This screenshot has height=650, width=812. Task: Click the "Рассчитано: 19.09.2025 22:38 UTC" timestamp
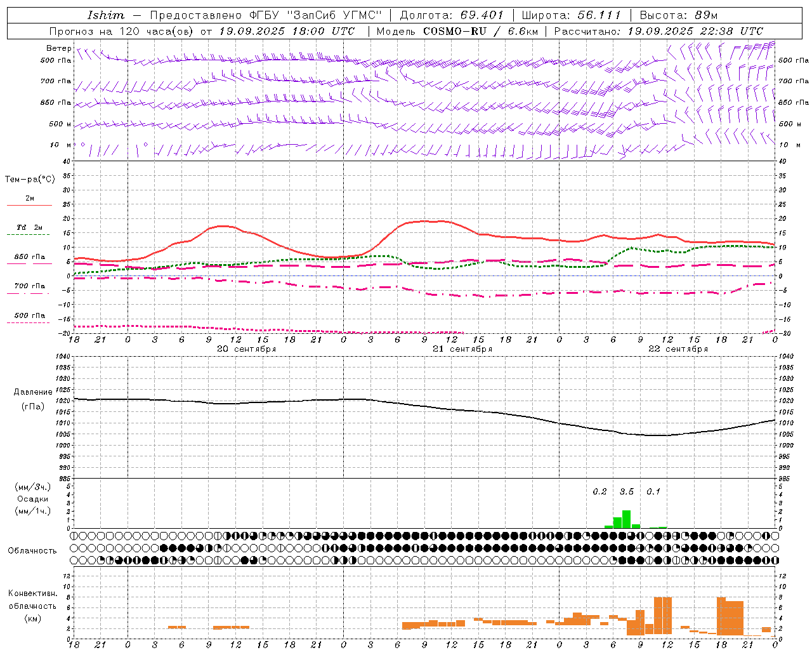(x=658, y=31)
